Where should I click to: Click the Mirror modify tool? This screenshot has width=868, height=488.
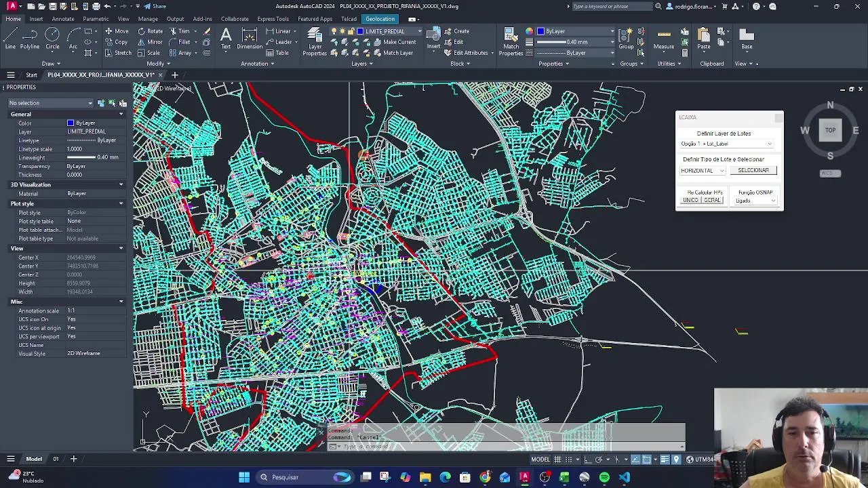(x=150, y=42)
